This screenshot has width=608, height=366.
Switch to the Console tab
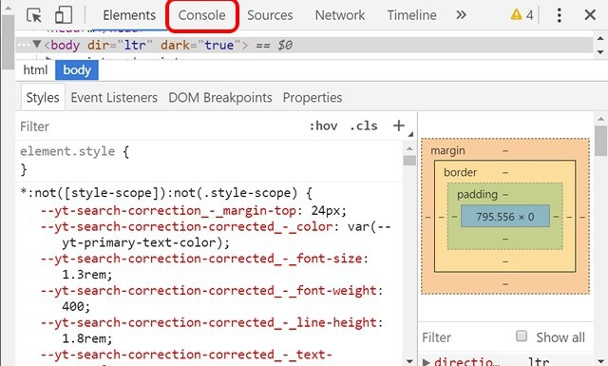tap(202, 15)
